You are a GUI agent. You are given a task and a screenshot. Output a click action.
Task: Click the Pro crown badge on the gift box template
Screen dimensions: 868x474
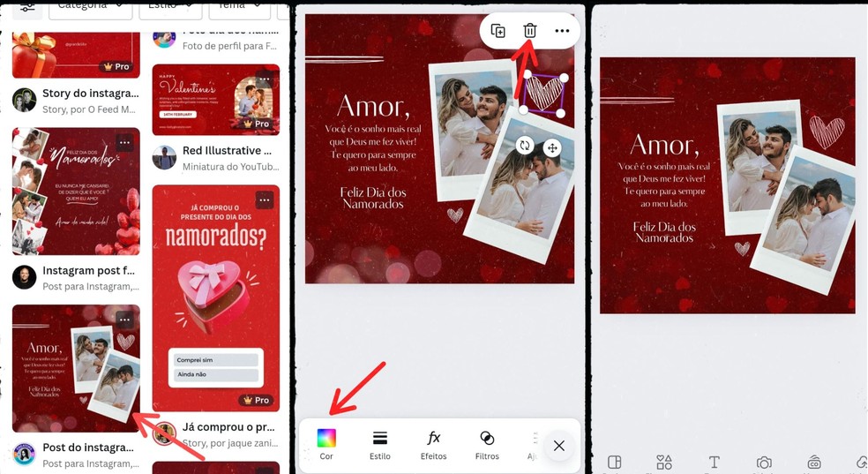pos(116,66)
